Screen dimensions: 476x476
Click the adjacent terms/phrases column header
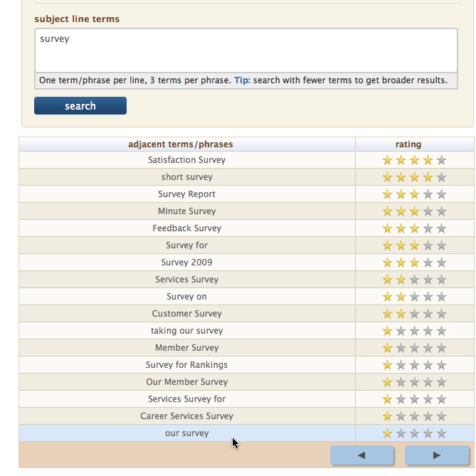click(x=181, y=144)
